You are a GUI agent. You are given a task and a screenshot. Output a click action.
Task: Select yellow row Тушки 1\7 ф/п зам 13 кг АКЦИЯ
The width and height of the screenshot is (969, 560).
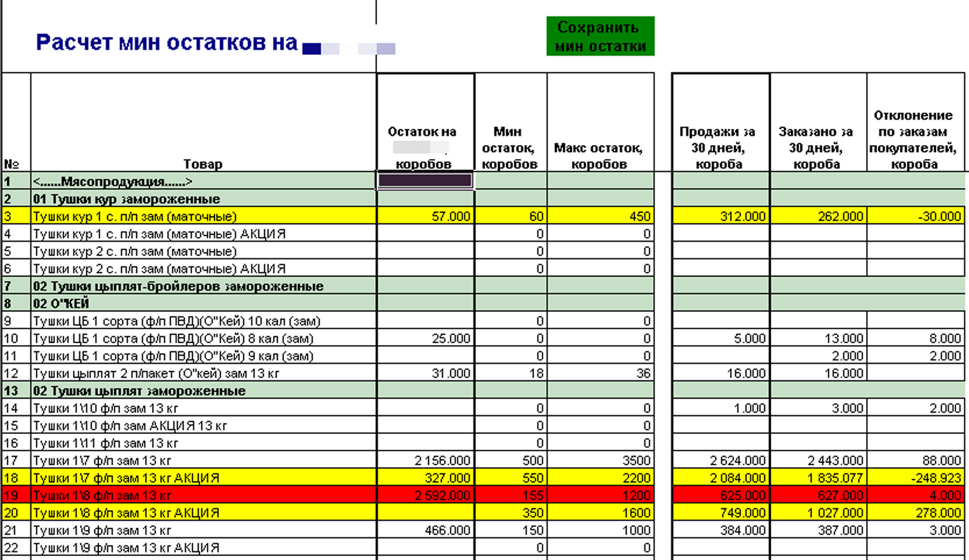tap(203, 478)
